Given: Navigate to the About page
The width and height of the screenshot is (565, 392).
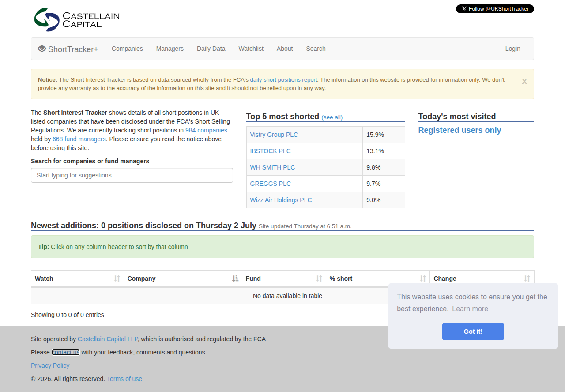Looking at the screenshot, I should click(285, 49).
